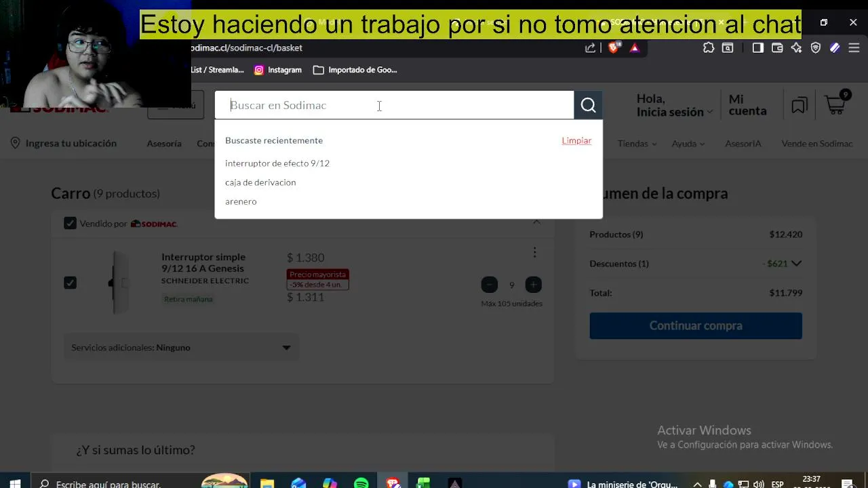The image size is (868, 488).
Task: Open the Leo AI sparkle icon
Action: point(797,47)
